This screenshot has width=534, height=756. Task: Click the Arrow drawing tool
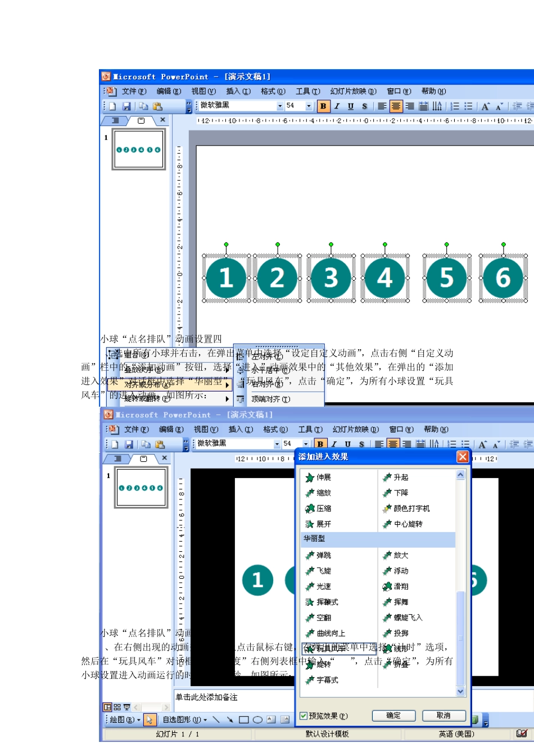click(x=230, y=719)
